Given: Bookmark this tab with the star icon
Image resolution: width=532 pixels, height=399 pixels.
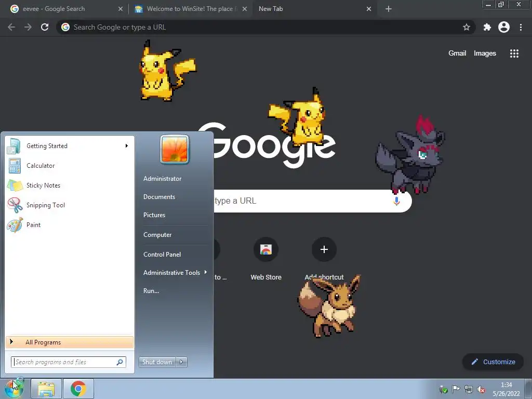Looking at the screenshot, I should coord(467,27).
